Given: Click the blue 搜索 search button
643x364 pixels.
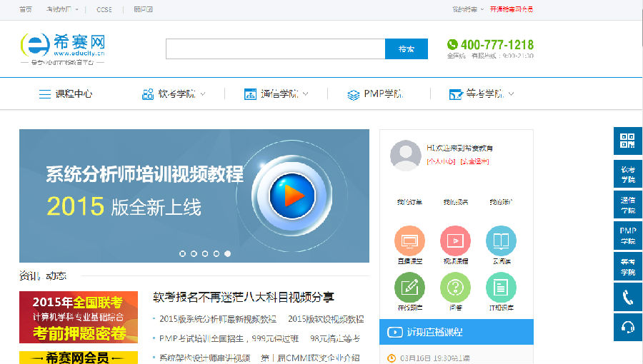Looking at the screenshot, I should click(x=407, y=49).
